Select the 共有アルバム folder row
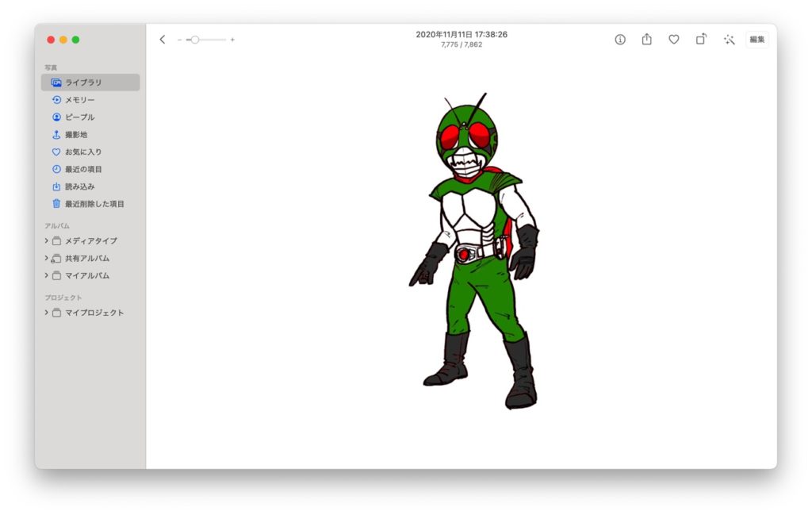Screen dimensions: 812x515 pyautogui.click(x=90, y=258)
